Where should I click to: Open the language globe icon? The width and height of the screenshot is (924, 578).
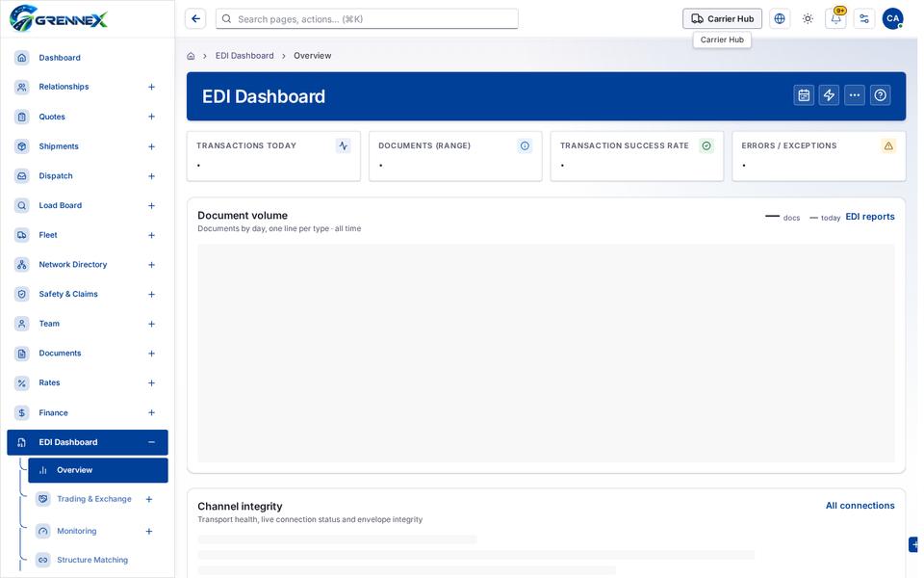pyautogui.click(x=780, y=19)
